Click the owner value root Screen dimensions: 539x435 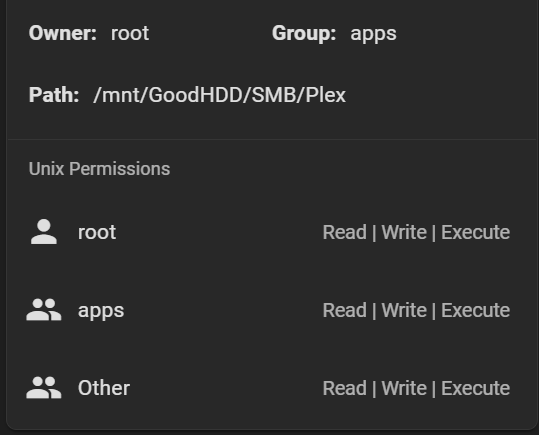(130, 33)
